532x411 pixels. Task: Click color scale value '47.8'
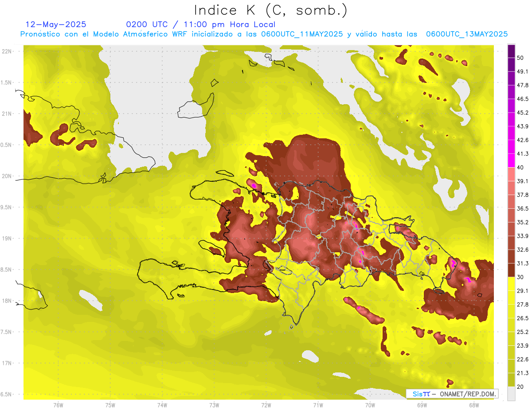coord(523,85)
